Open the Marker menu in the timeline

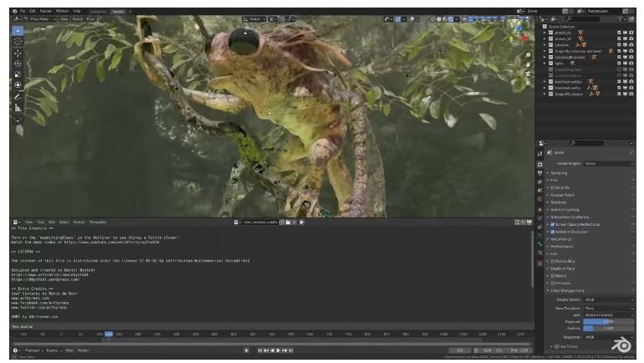pyautogui.click(x=84, y=350)
